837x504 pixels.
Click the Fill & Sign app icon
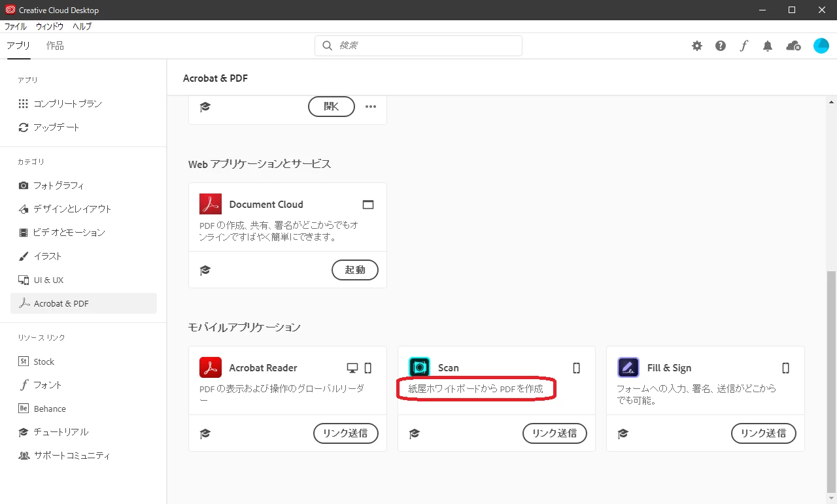pyautogui.click(x=628, y=367)
